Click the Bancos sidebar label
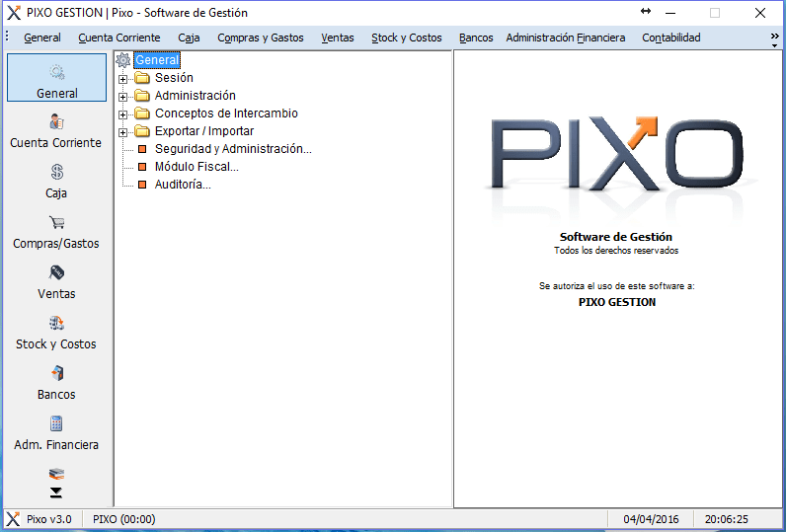The image size is (786, 532). coord(56,394)
